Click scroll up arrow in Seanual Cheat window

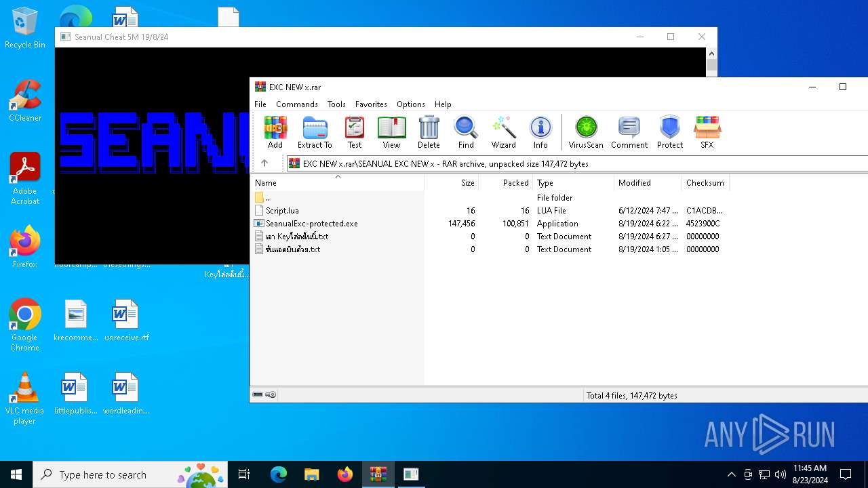pyautogui.click(x=711, y=53)
